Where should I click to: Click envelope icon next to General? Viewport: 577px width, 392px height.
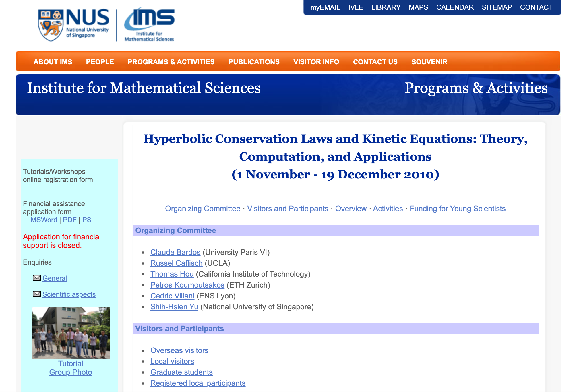pyautogui.click(x=36, y=278)
